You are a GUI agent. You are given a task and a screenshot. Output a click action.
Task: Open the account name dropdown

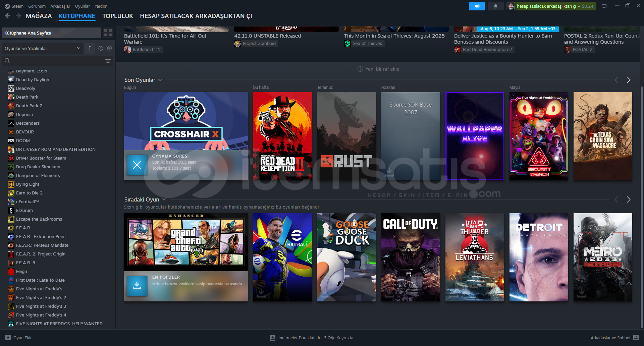click(548, 6)
